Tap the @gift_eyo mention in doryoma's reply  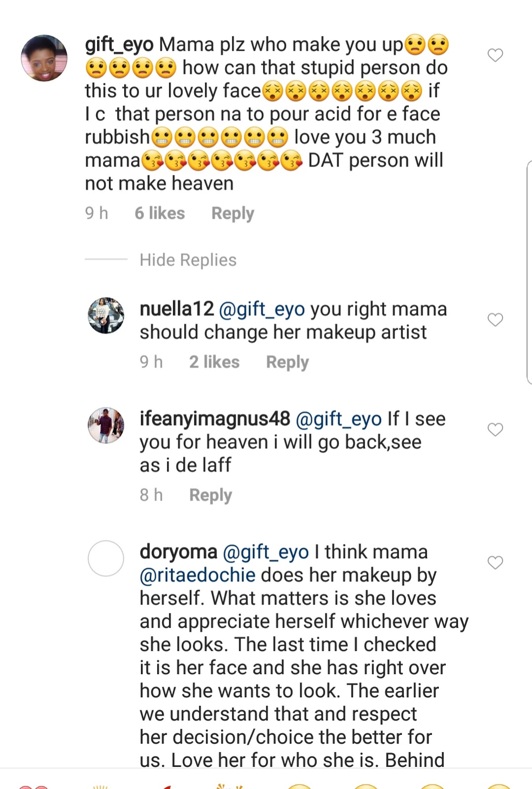pyautogui.click(x=266, y=552)
